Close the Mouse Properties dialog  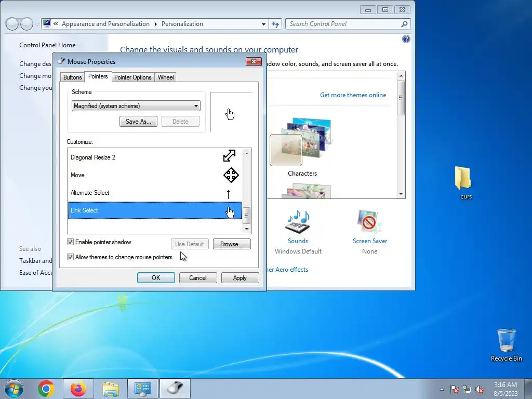(254, 61)
